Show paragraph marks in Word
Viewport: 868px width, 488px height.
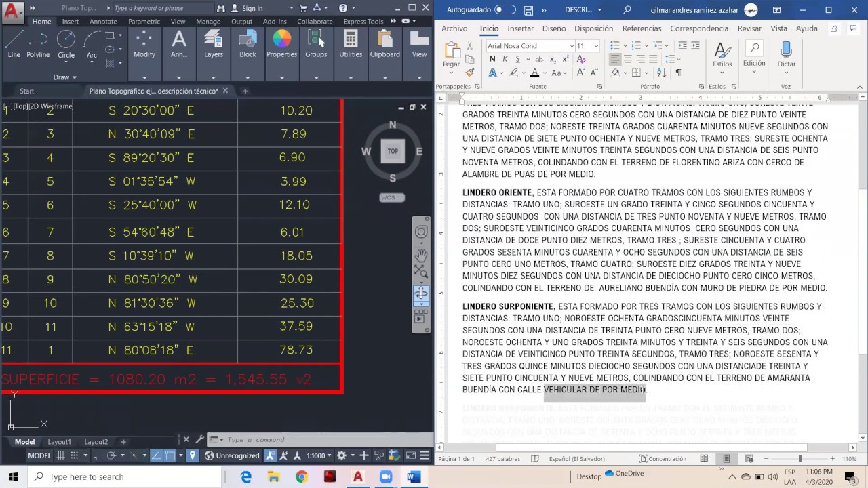678,73
